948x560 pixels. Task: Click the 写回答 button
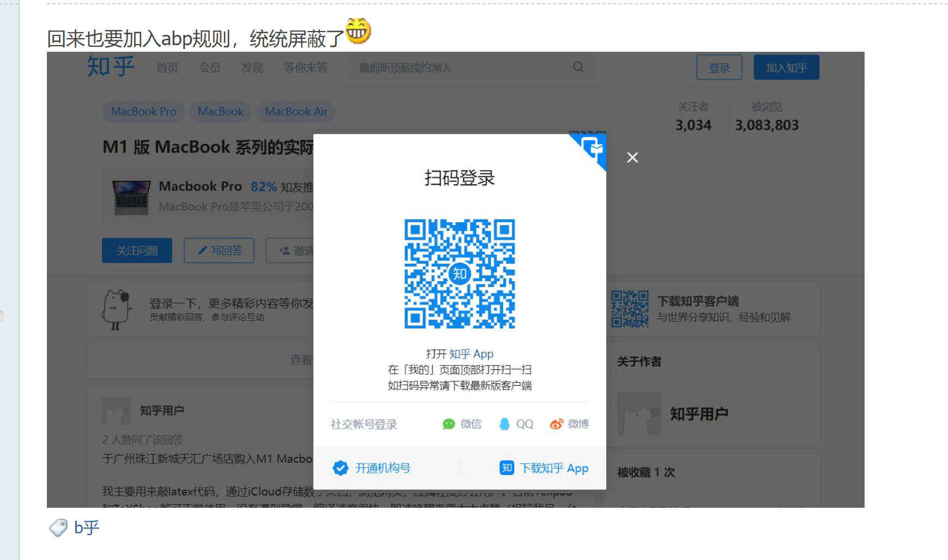[219, 251]
